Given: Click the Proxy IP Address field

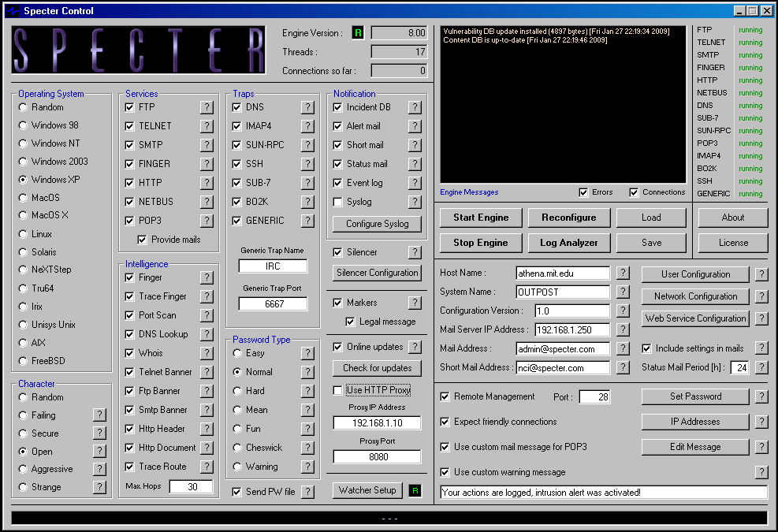Looking at the screenshot, I should click(x=377, y=422).
